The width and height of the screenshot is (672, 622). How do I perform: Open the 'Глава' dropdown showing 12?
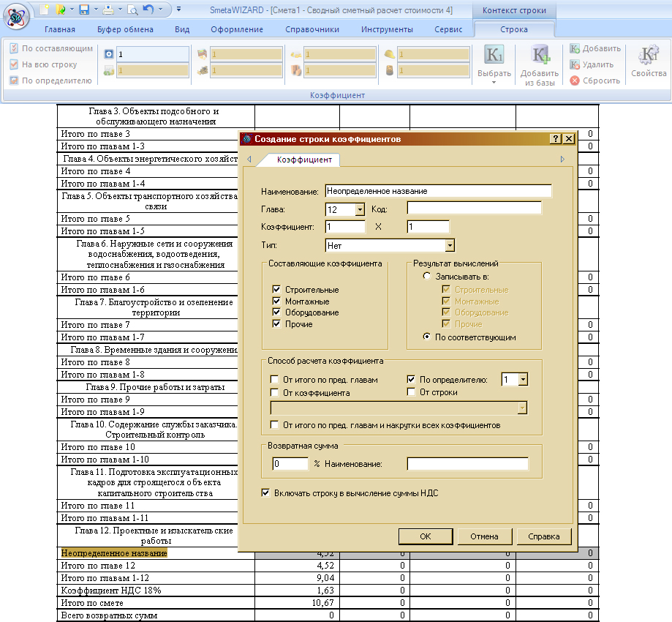[359, 210]
